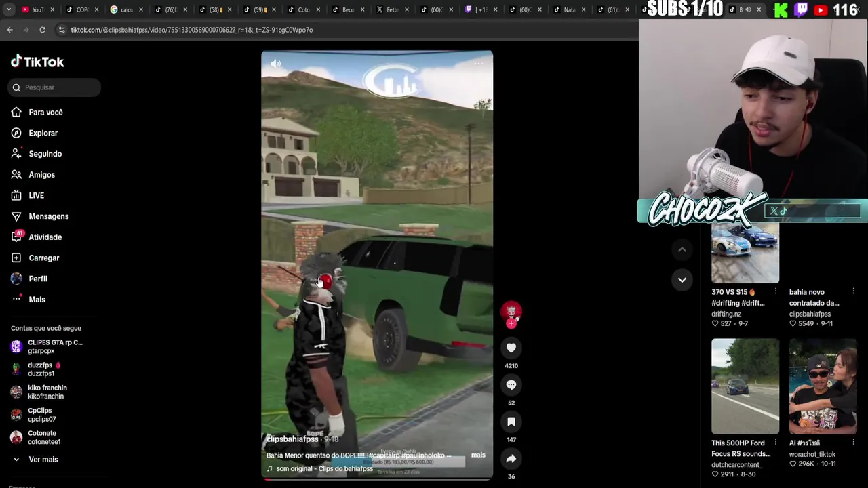Screen dimensions: 868x488
Task: Open comments via speech bubble icon
Action: click(x=511, y=385)
